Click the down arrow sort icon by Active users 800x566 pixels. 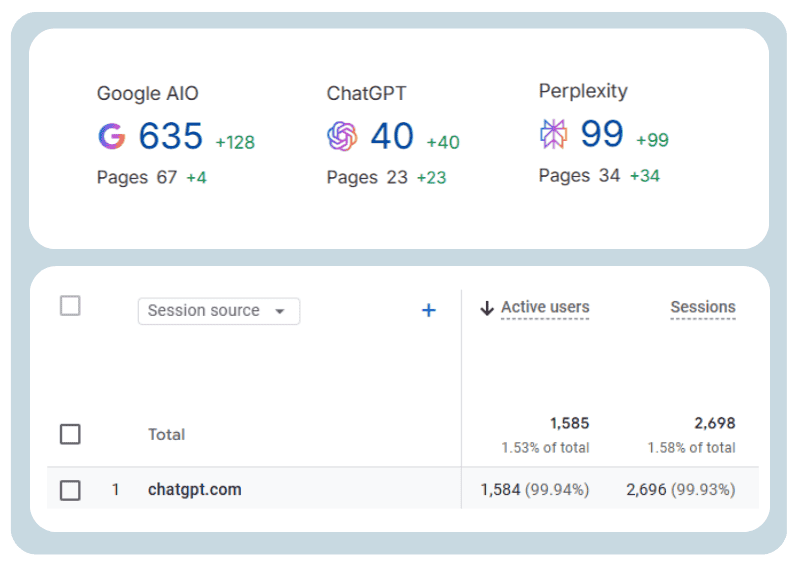pyautogui.click(x=487, y=308)
